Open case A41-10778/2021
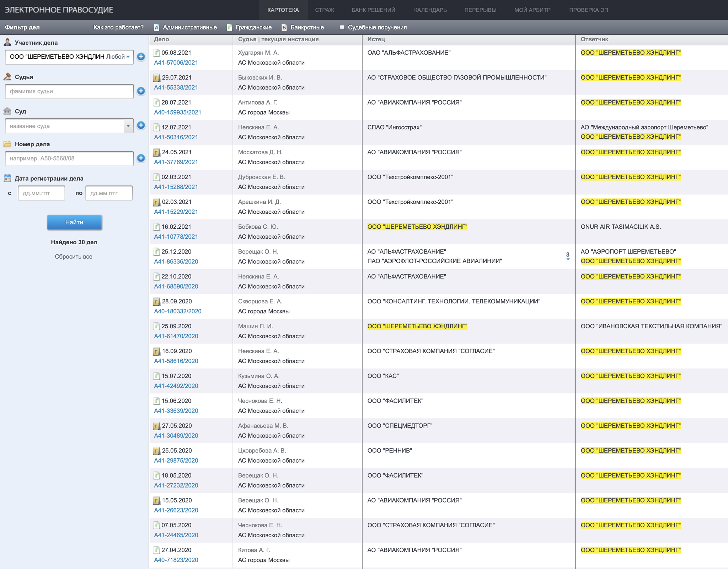Viewport: 728px width, 569px height. coord(176,236)
